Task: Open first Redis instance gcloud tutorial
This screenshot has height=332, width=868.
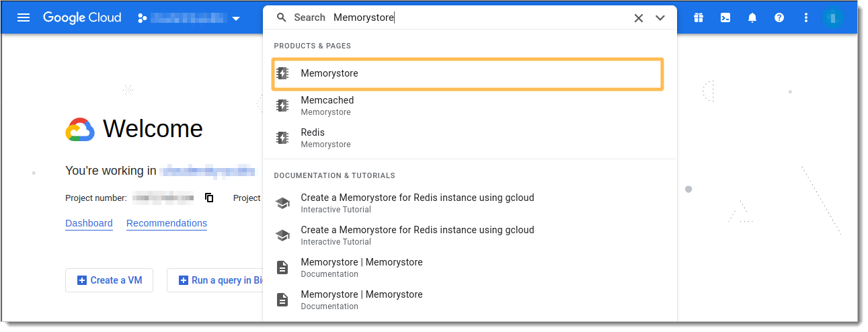Action: pyautogui.click(x=469, y=203)
